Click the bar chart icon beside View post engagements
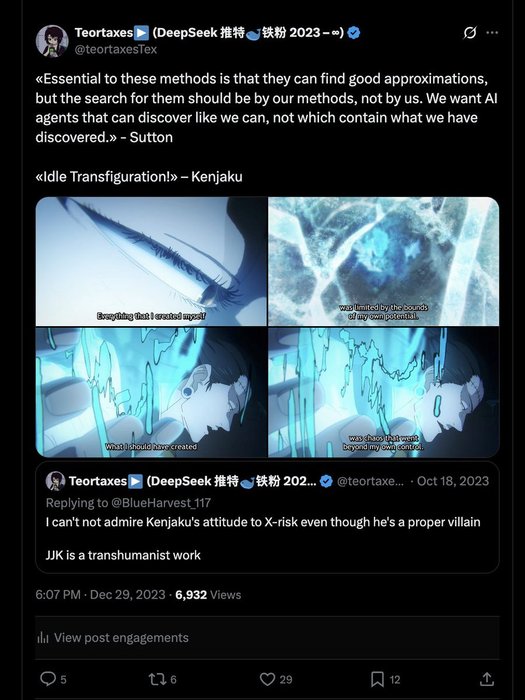Viewport: 525px width, 700px height. [43, 638]
